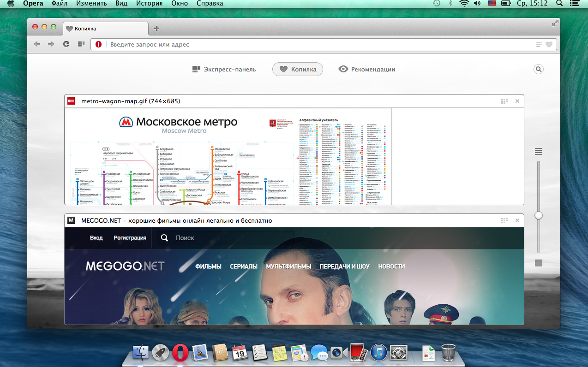Remove metro-wagon-map.gif from the stash

tap(517, 101)
